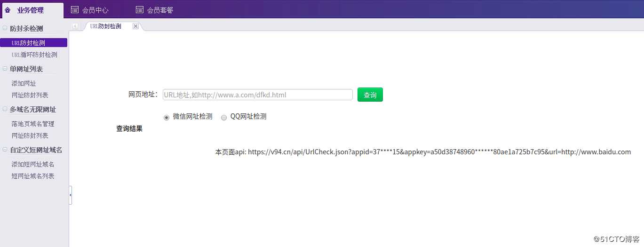
Task: Click the 本页面api URL text
Action: pos(423,152)
